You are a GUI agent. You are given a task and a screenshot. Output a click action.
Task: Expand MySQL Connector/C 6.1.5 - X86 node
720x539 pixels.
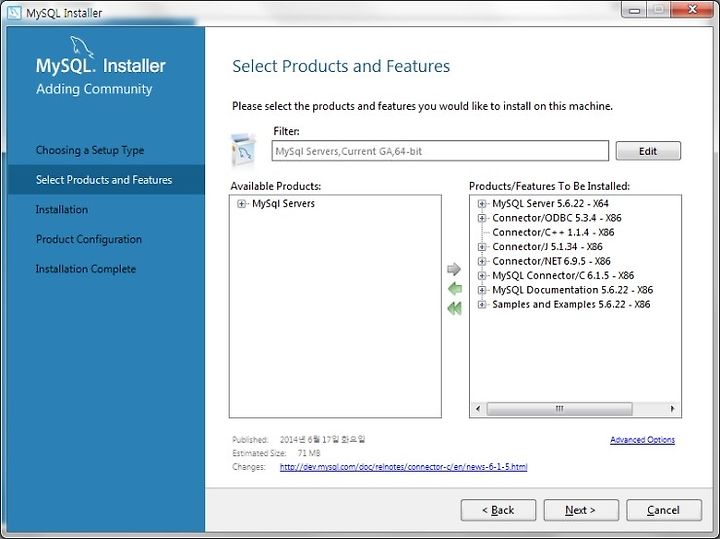point(482,275)
